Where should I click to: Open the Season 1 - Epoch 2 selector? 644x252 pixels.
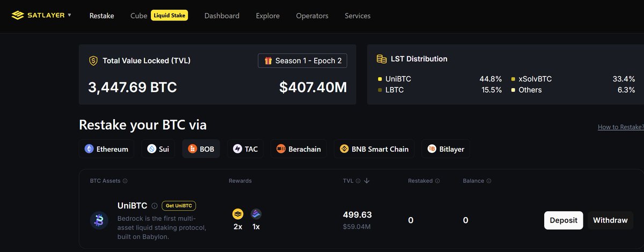click(303, 61)
